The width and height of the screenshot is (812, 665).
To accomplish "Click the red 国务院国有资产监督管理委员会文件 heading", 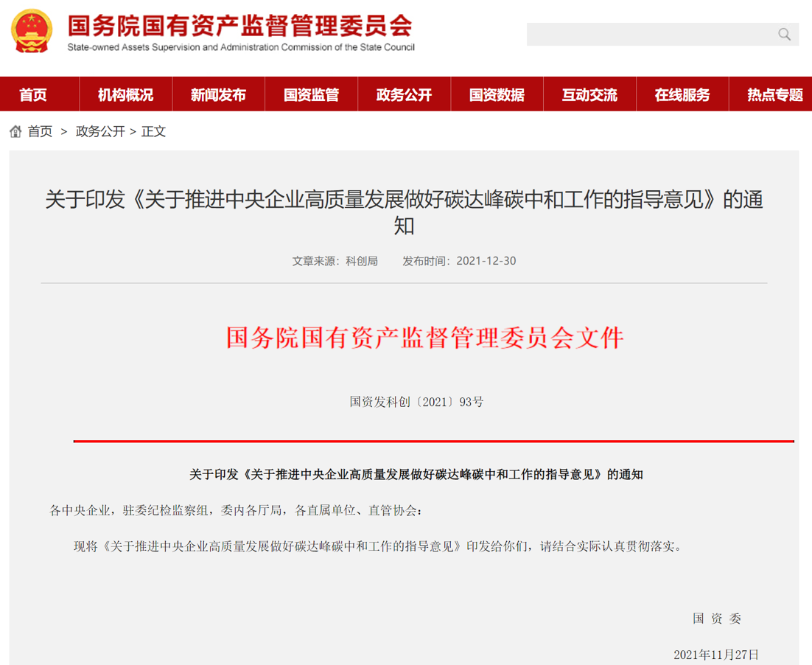I will (x=424, y=338).
